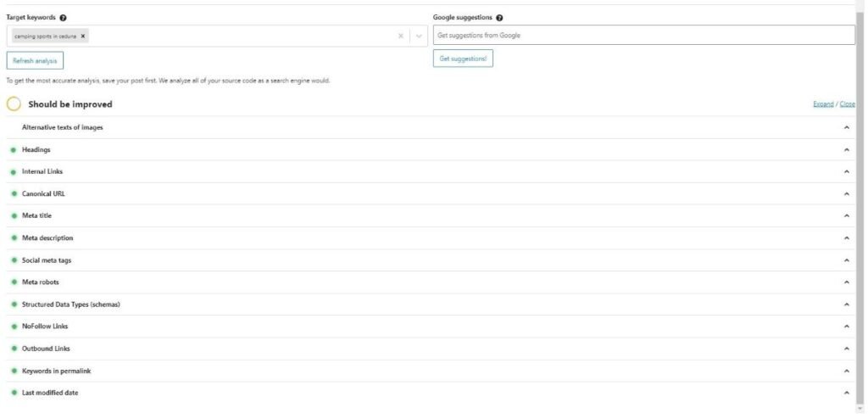Click the green status dot beside Meta title
The height and width of the screenshot is (419, 868).
[14, 216]
